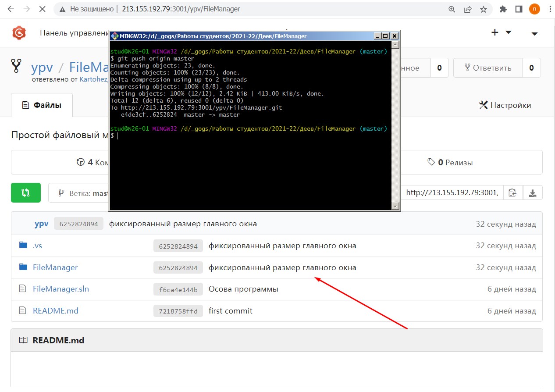The height and width of the screenshot is (392, 555).
Task: Download the repository archive
Action: [x=533, y=192]
